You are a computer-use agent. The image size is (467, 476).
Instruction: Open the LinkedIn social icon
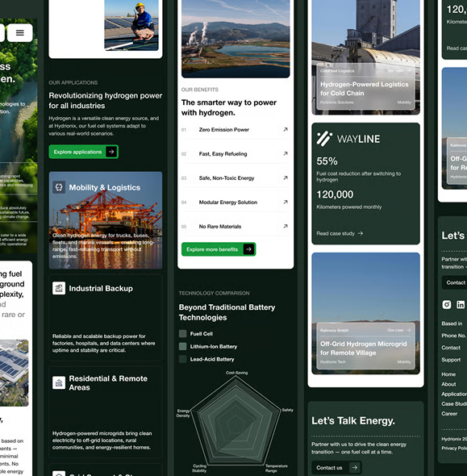(x=461, y=304)
